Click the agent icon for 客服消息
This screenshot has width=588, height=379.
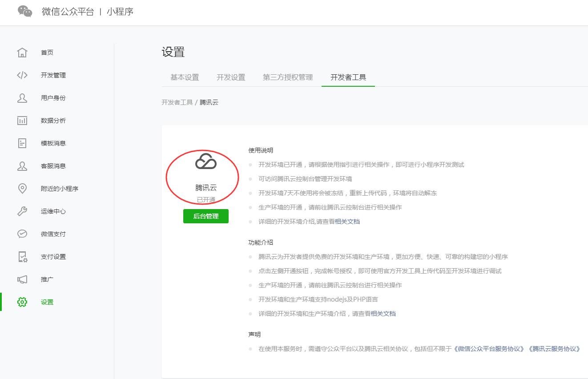click(22, 166)
